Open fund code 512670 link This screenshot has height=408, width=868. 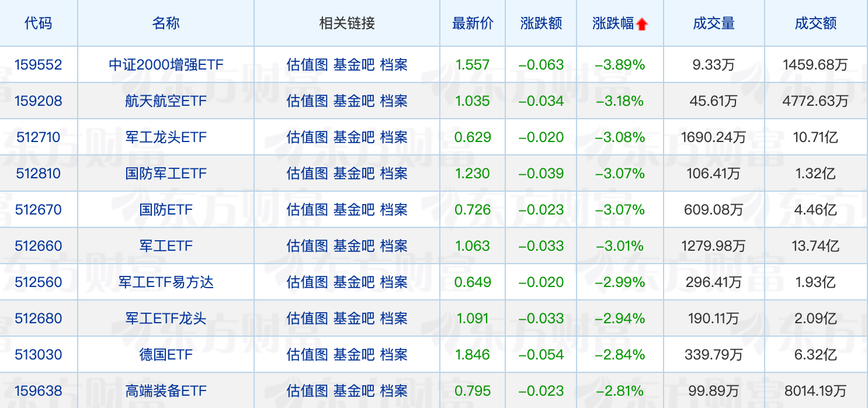tap(39, 209)
